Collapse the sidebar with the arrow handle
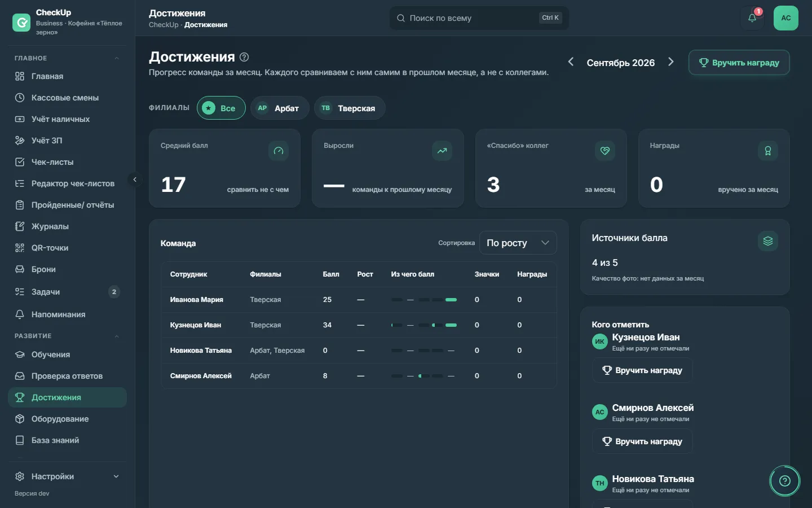Image resolution: width=812 pixels, height=508 pixels. 135,179
